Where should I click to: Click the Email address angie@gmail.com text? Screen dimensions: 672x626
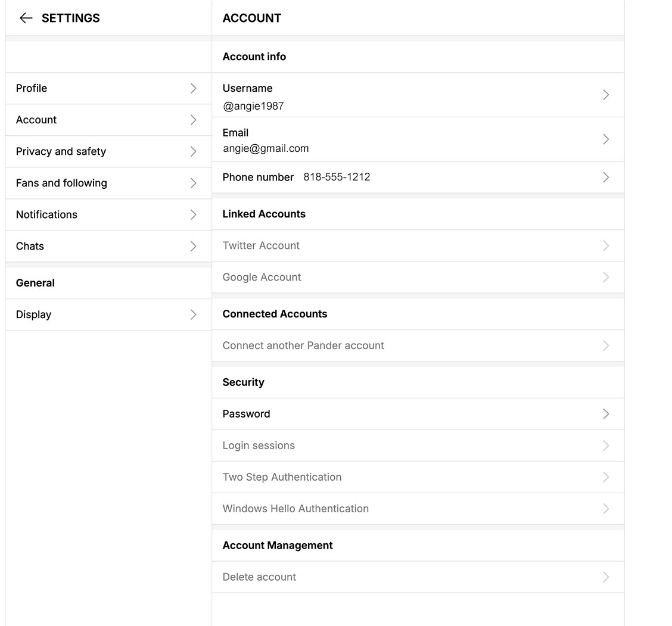click(266, 148)
